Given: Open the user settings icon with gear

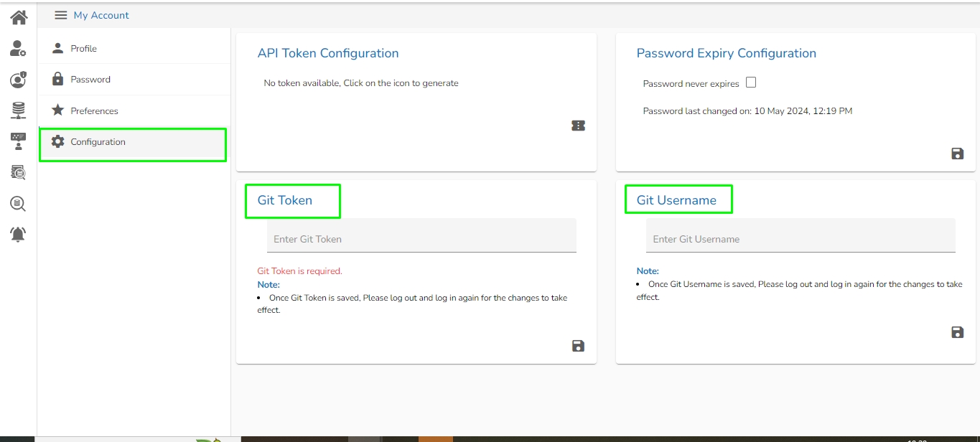Looking at the screenshot, I should (x=18, y=49).
